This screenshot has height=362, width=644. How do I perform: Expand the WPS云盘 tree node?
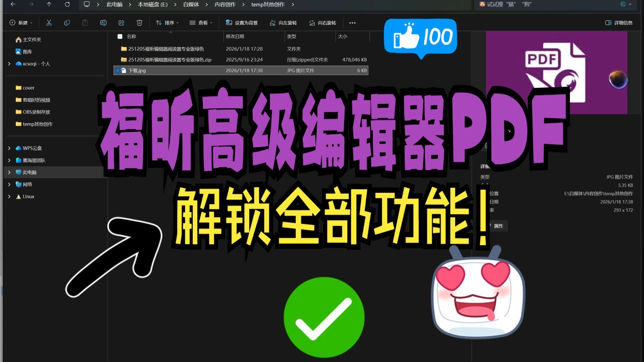pyautogui.click(x=9, y=148)
